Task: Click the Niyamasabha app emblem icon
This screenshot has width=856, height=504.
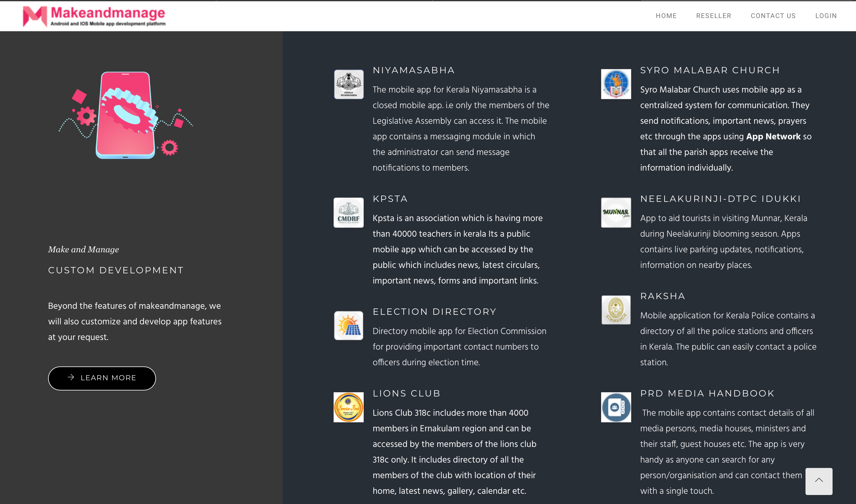Action: tap(349, 84)
